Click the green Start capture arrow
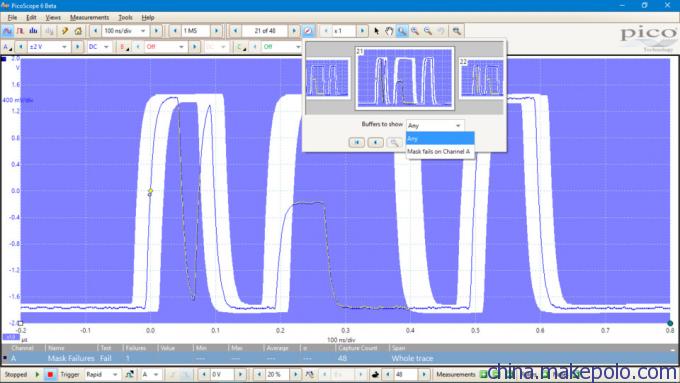The width and height of the screenshot is (680, 383). pyautogui.click(x=37, y=374)
